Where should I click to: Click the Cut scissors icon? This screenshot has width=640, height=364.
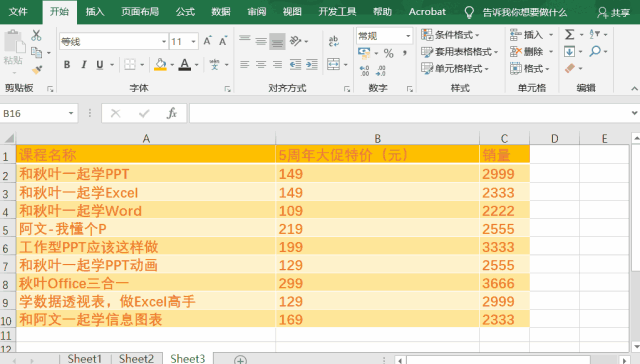pyautogui.click(x=36, y=36)
